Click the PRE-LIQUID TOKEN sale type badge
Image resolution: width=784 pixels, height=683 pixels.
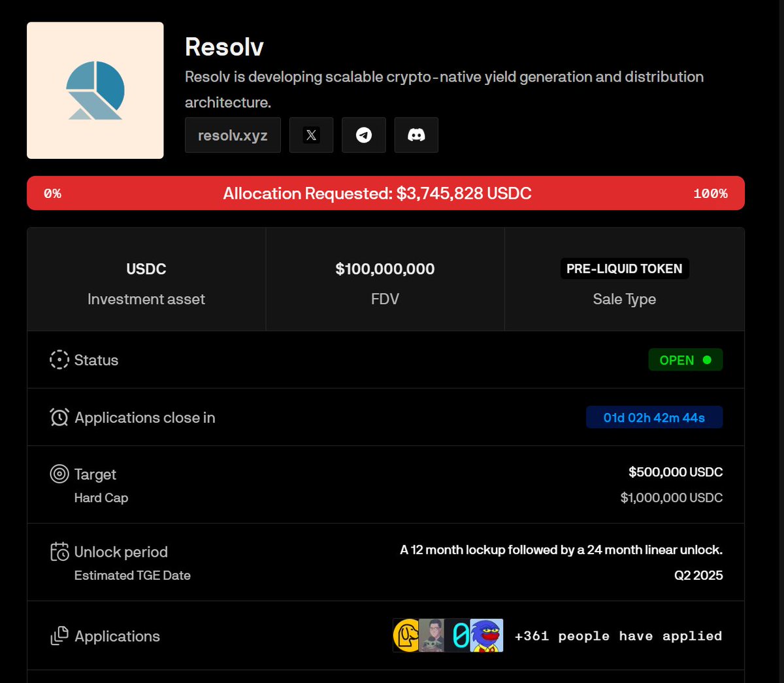(x=625, y=269)
